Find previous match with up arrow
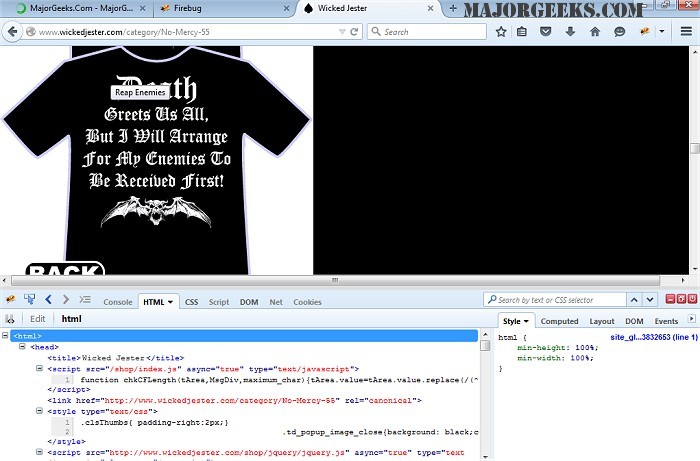 click(634, 300)
